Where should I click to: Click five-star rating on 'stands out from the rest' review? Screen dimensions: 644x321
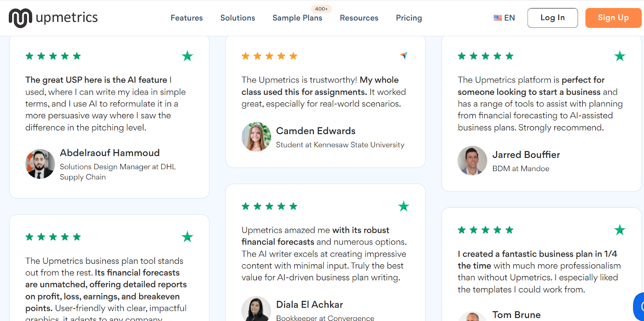click(x=53, y=237)
